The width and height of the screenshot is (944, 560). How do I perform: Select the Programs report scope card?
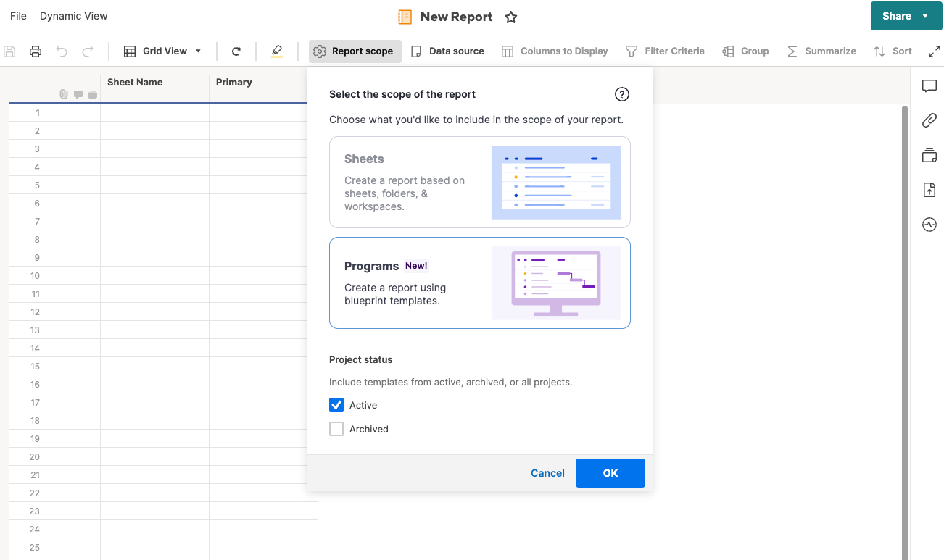(479, 283)
